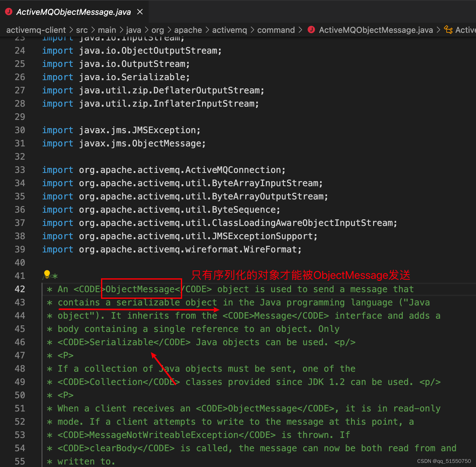Image resolution: width=476 pixels, height=467 pixels.
Task: Open the activemq breadcrumb folder
Action: point(229,30)
